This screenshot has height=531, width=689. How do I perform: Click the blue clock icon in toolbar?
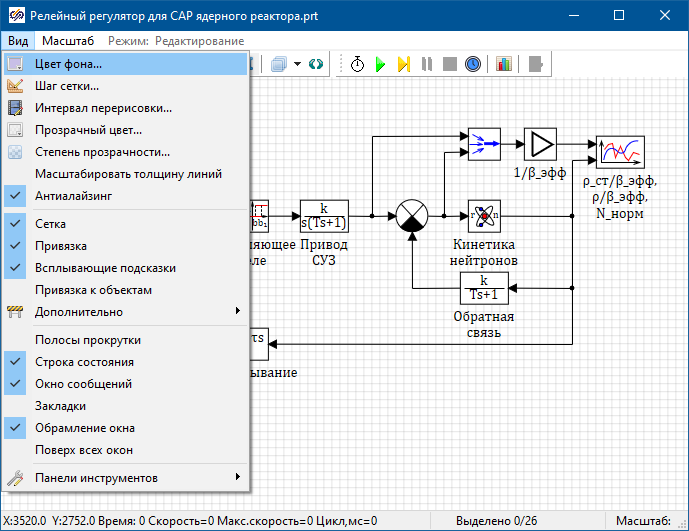[473, 64]
